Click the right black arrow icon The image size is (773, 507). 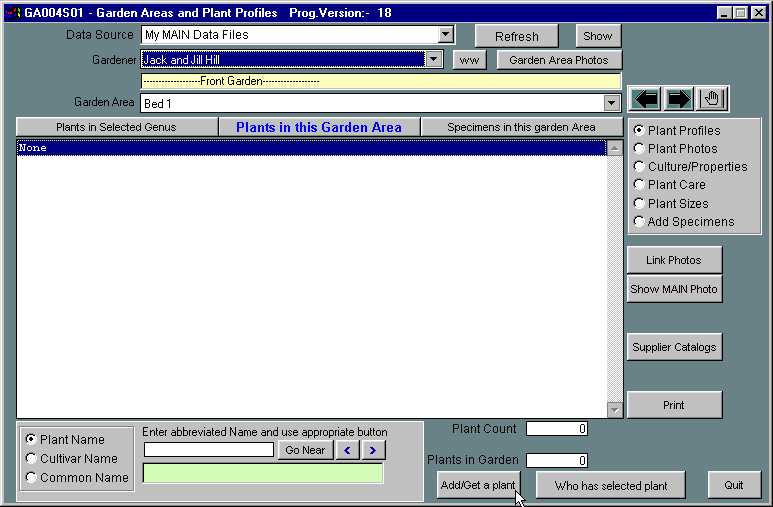click(x=679, y=99)
